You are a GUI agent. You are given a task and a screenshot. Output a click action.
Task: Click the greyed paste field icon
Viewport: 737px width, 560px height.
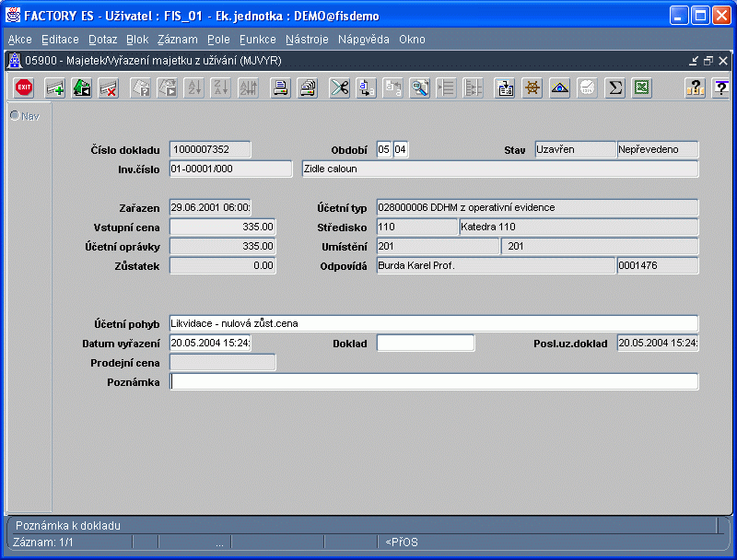(x=393, y=87)
